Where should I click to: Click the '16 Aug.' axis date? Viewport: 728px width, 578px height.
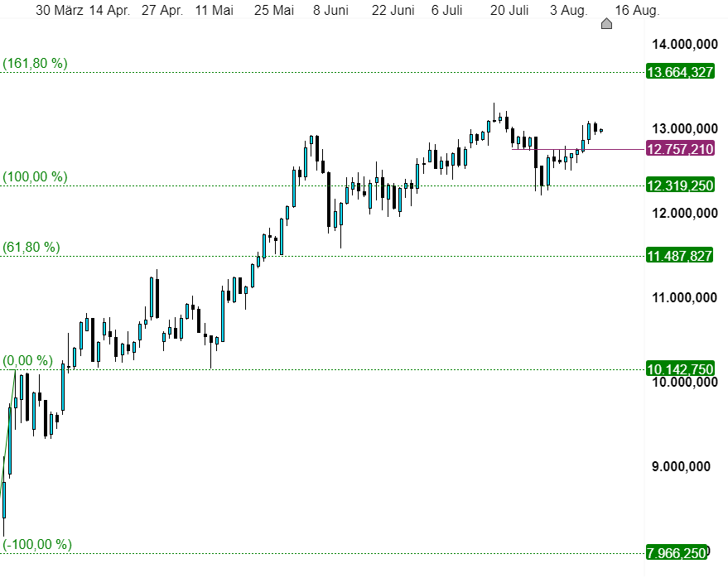637,10
